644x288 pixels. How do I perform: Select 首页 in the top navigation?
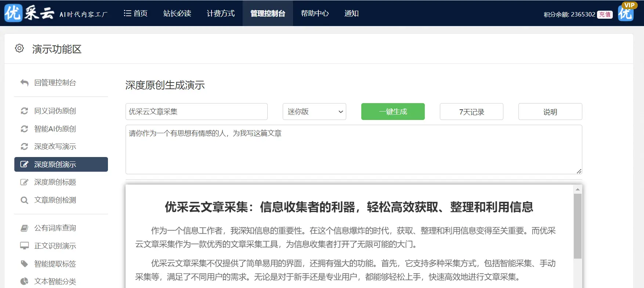(x=135, y=14)
